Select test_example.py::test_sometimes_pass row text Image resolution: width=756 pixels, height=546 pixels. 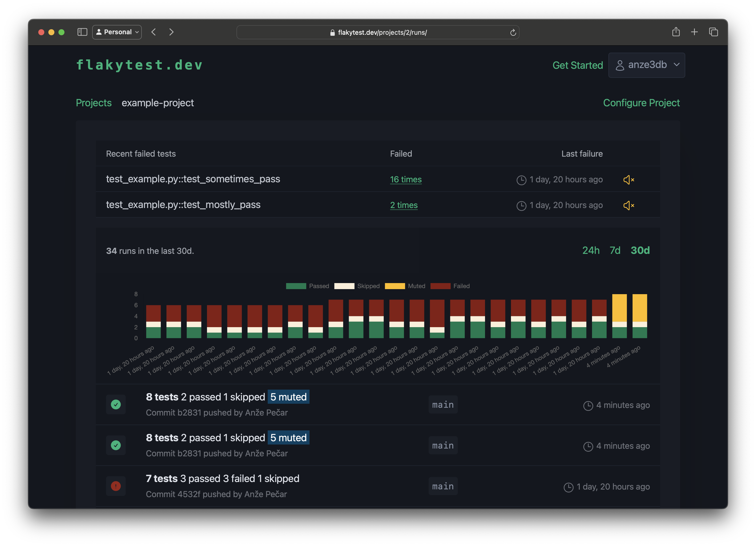pos(193,179)
